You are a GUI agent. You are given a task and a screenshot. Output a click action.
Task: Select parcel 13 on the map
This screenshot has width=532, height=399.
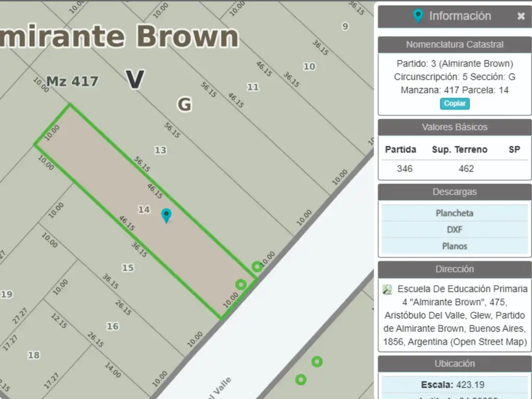pyautogui.click(x=161, y=150)
